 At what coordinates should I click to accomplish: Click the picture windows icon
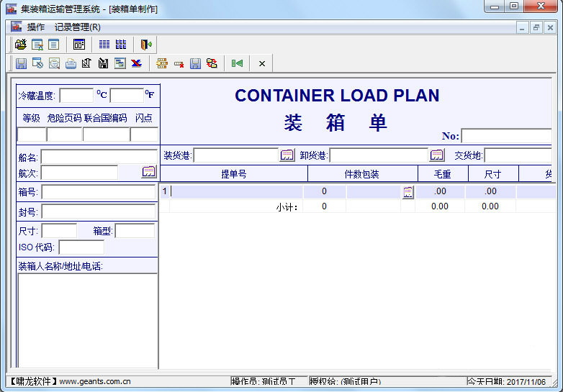(x=120, y=63)
